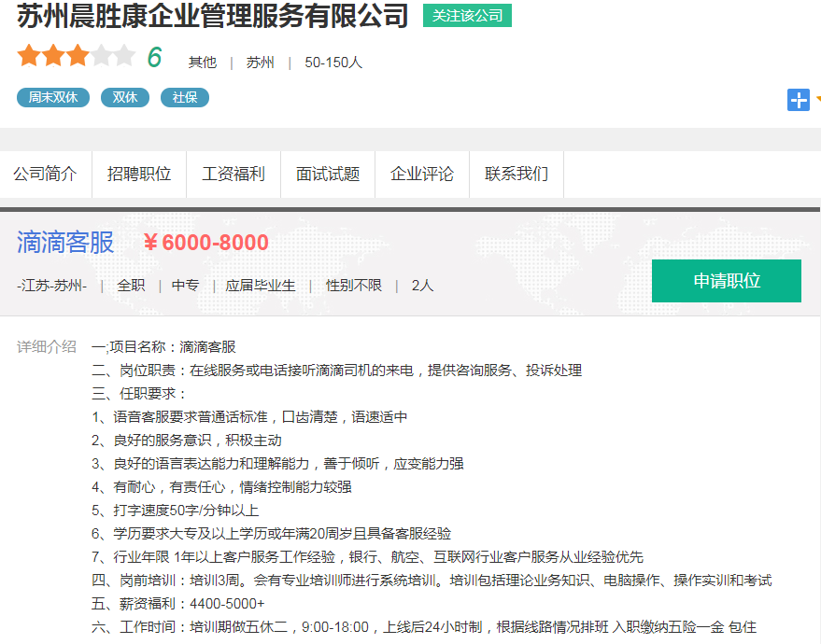Click the 社保 benefit tag

[x=184, y=98]
